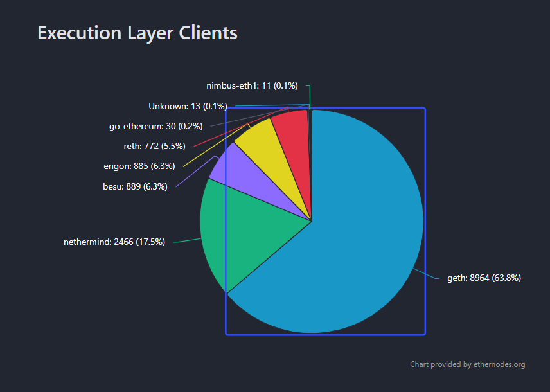Click the 'go-ethereum: 30 (0.2%)' label

(x=155, y=126)
